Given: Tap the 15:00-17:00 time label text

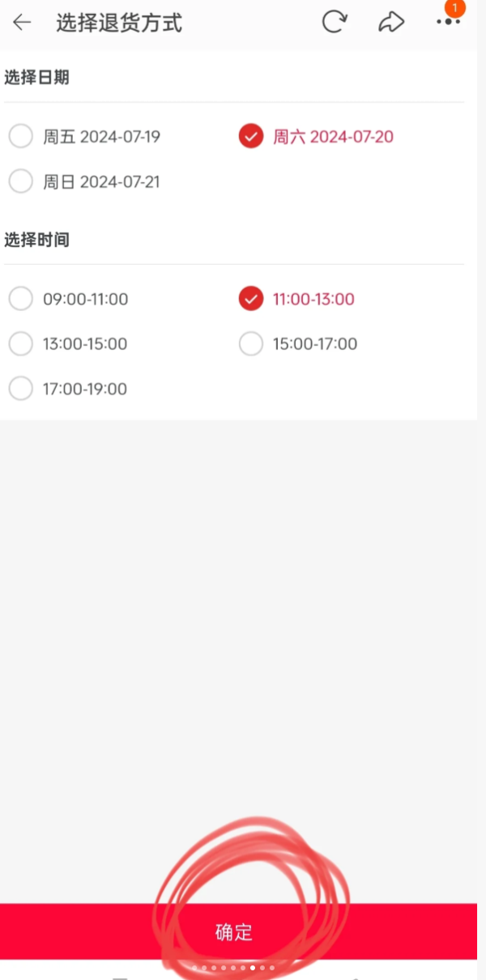Looking at the screenshot, I should (314, 343).
